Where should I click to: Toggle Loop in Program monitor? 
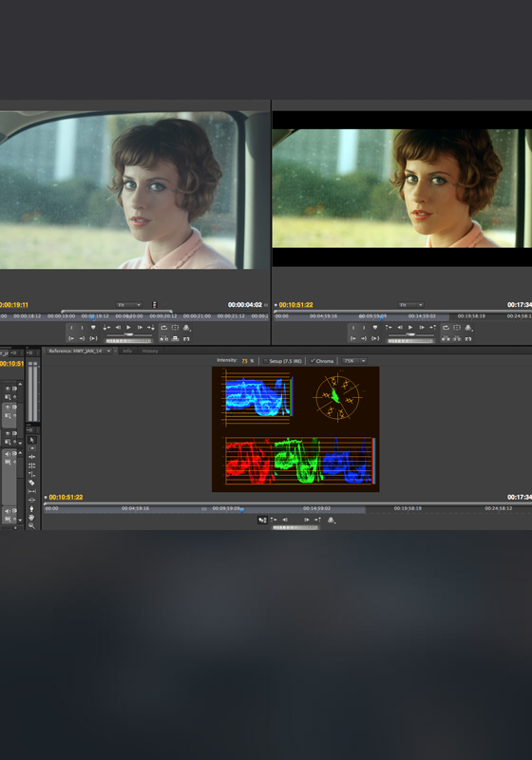(x=446, y=327)
